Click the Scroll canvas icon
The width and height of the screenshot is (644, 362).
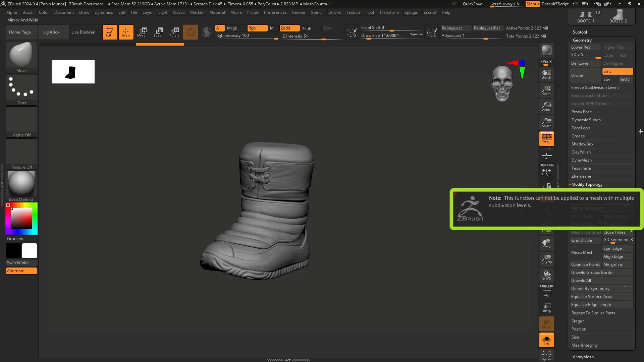click(x=546, y=74)
